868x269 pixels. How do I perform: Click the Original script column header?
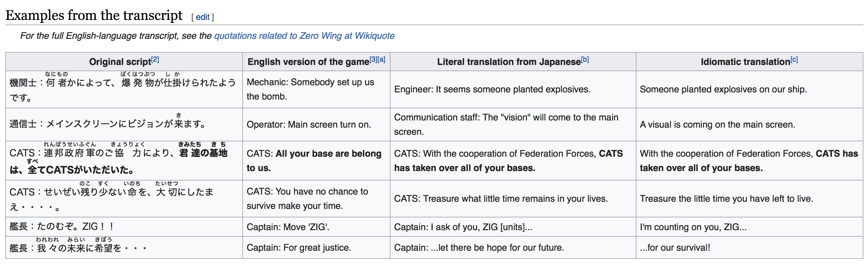pyautogui.click(x=120, y=62)
